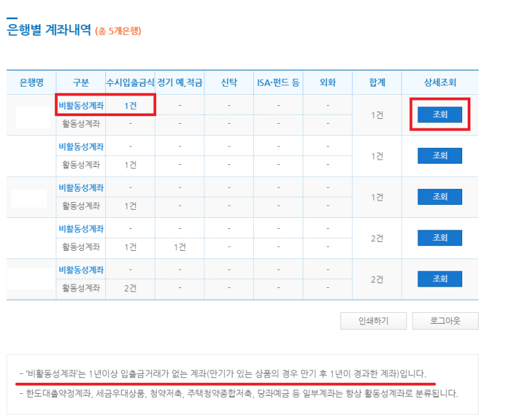Open 비활동성계좌 link above 활동성계좌 2건 row
511x420 pixels.
pyautogui.click(x=81, y=269)
